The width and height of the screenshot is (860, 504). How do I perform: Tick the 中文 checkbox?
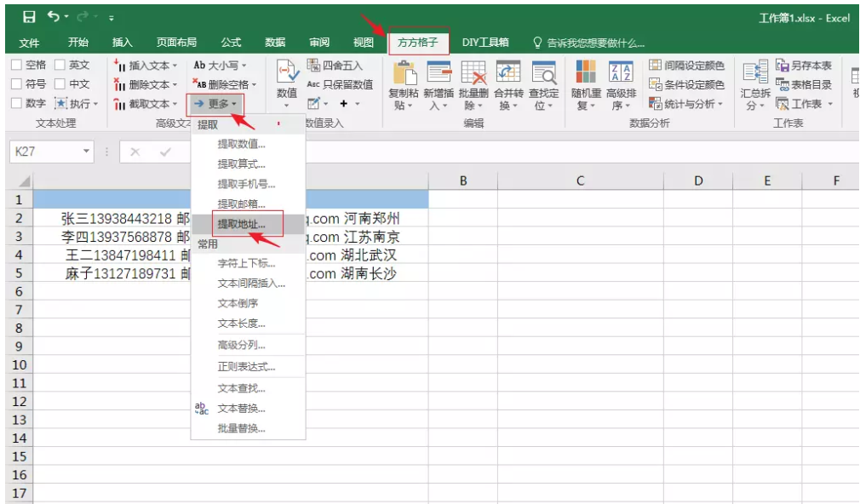pos(60,84)
